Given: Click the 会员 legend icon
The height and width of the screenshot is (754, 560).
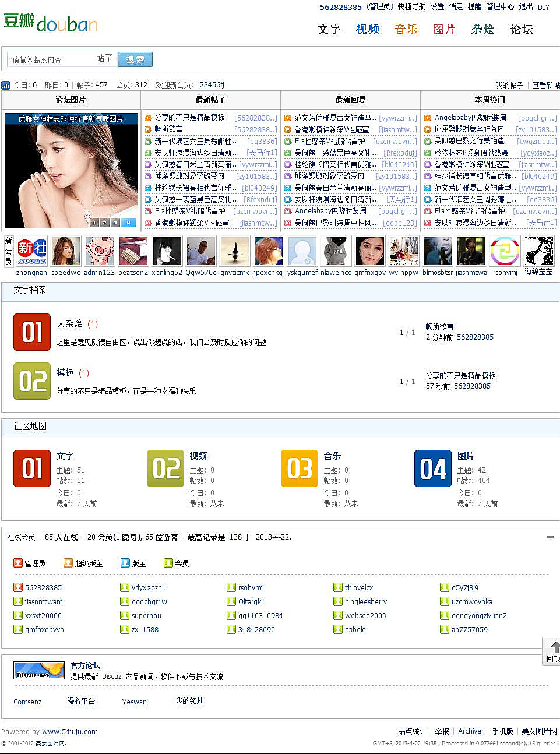Looking at the screenshot, I should 168,563.
